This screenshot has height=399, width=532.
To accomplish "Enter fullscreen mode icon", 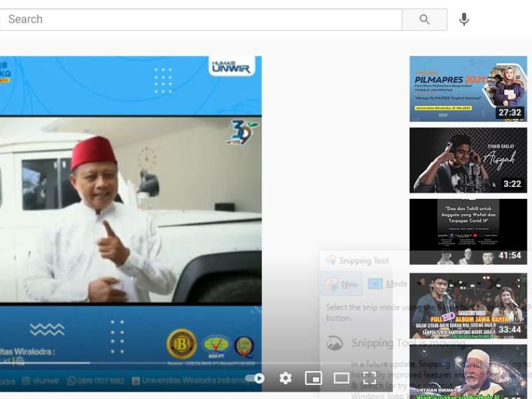I will tap(370, 378).
